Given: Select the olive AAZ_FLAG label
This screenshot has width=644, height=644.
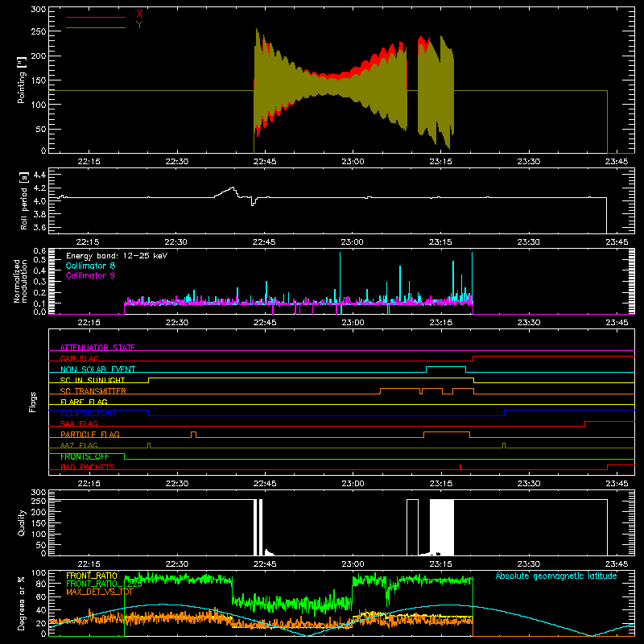Looking at the screenshot, I should [79, 445].
